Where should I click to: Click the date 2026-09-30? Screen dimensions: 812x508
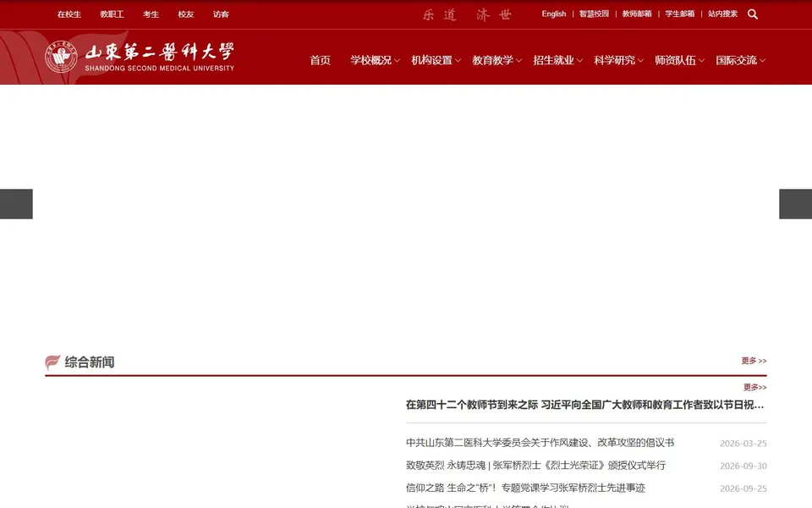[743, 466]
